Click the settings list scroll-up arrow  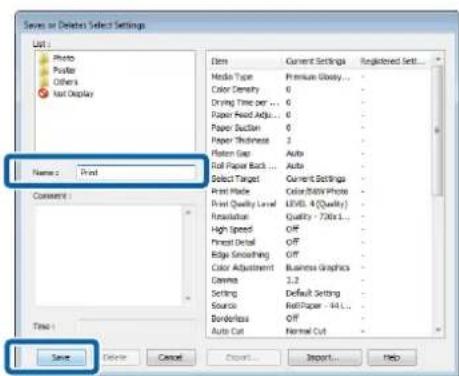point(438,59)
